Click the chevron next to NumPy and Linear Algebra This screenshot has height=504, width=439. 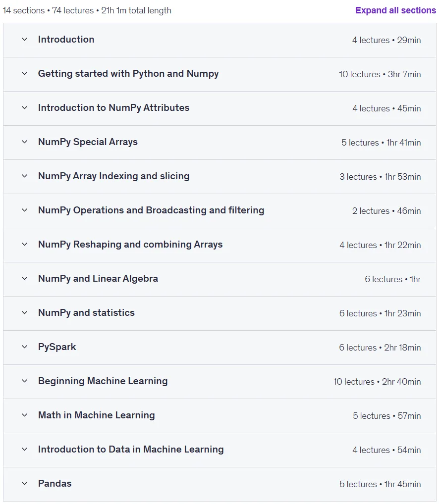pos(24,278)
